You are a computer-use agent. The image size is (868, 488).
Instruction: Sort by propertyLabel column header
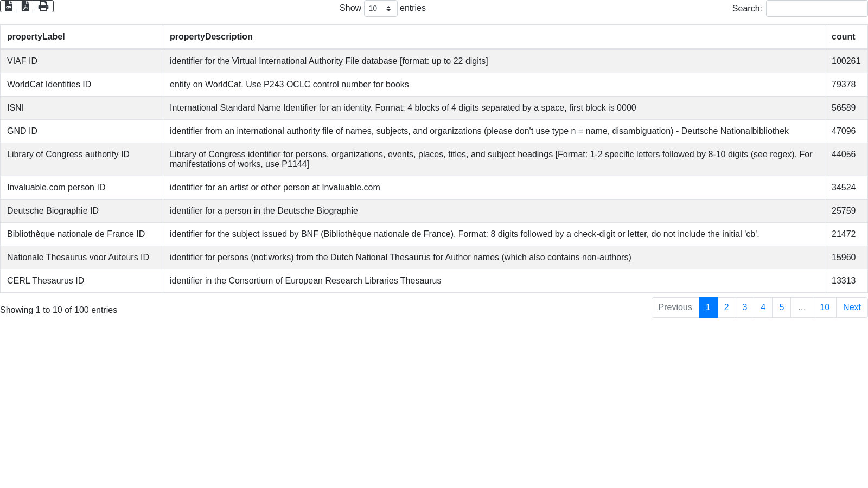(36, 37)
